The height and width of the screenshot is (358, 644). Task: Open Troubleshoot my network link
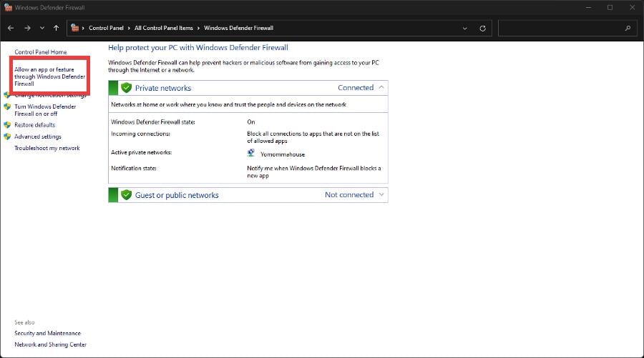coord(47,148)
